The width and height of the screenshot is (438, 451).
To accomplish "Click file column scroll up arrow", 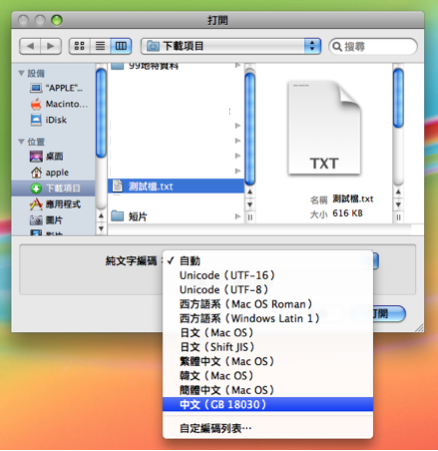I will (250, 192).
